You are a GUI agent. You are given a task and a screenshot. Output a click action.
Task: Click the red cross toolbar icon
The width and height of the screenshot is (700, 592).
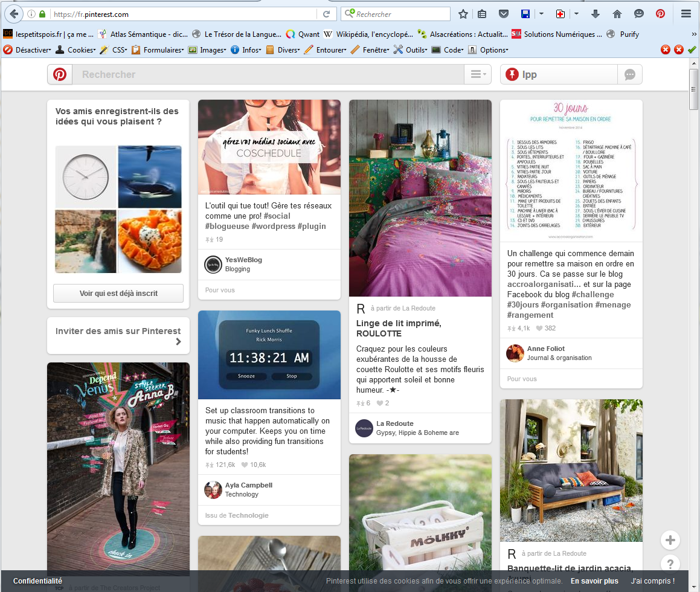point(560,14)
